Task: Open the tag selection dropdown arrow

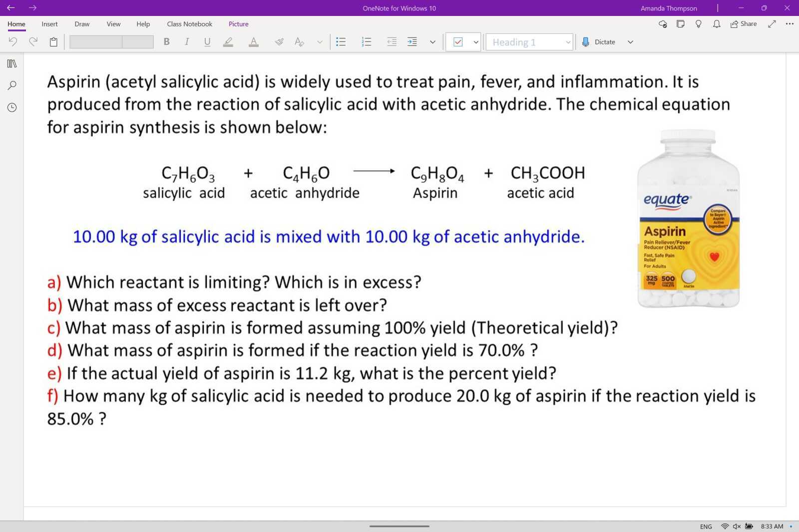Action: 475,42
